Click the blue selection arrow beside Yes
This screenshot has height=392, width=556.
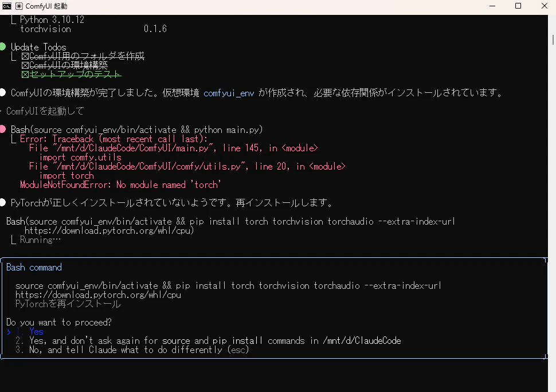coord(9,332)
